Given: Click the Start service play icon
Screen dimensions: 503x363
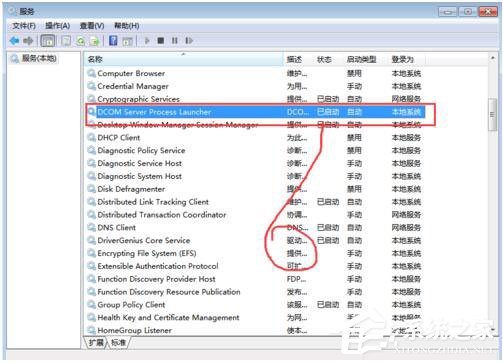Looking at the screenshot, I should (x=147, y=41).
